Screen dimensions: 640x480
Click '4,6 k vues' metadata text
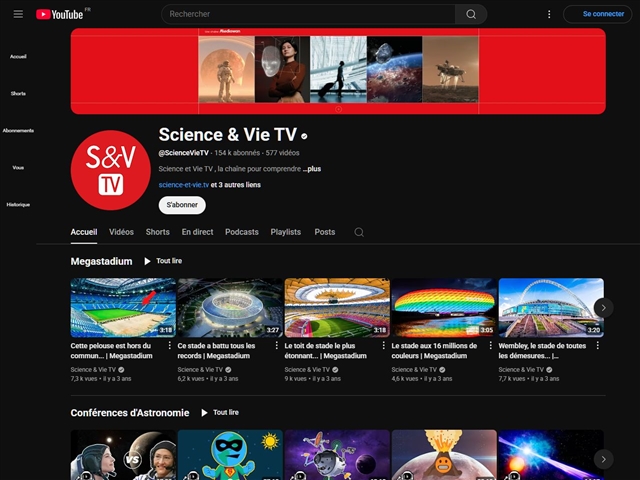click(405, 378)
